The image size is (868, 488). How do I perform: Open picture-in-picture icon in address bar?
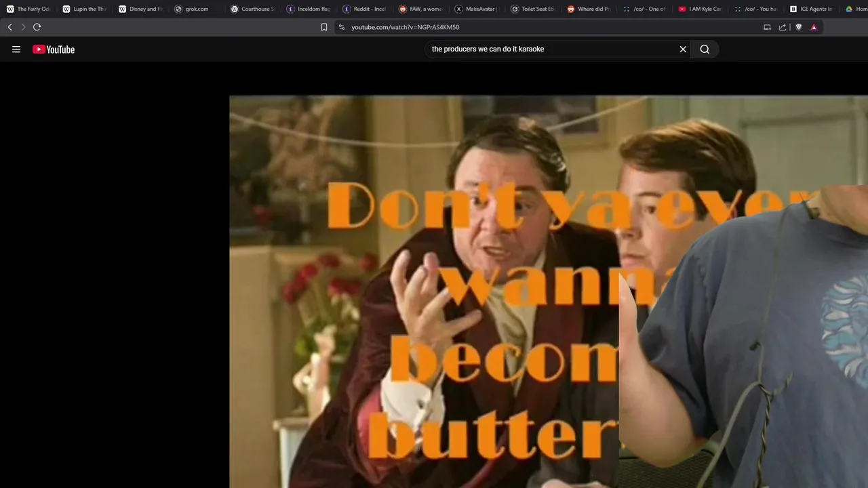pyautogui.click(x=767, y=27)
